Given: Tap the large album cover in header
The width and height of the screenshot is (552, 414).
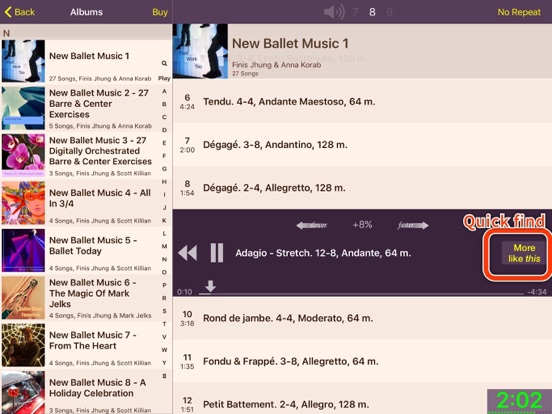Looking at the screenshot, I should point(200,51).
